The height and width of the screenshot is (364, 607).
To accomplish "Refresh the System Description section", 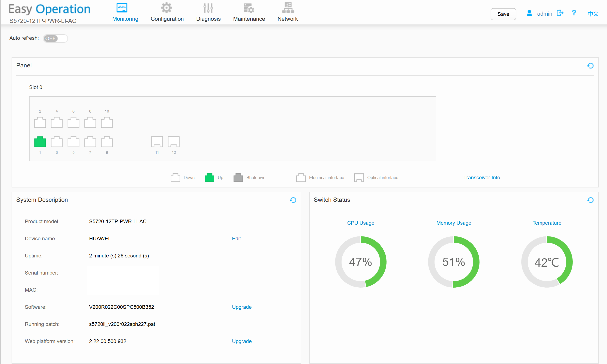I will pyautogui.click(x=293, y=200).
